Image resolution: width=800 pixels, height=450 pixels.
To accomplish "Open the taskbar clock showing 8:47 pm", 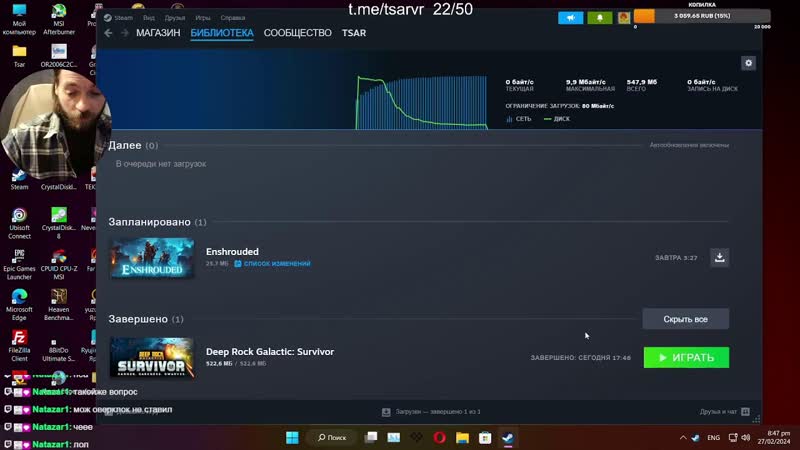I will pyautogui.click(x=773, y=437).
